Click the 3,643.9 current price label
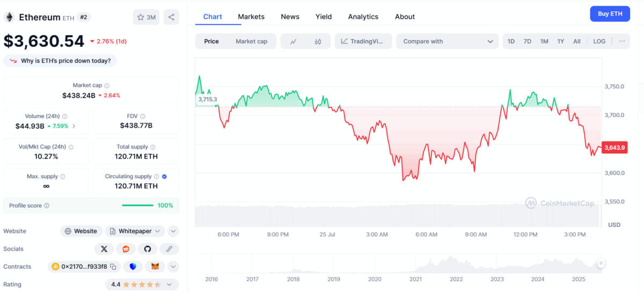Image resolution: width=644 pixels, height=294 pixels. tap(614, 148)
